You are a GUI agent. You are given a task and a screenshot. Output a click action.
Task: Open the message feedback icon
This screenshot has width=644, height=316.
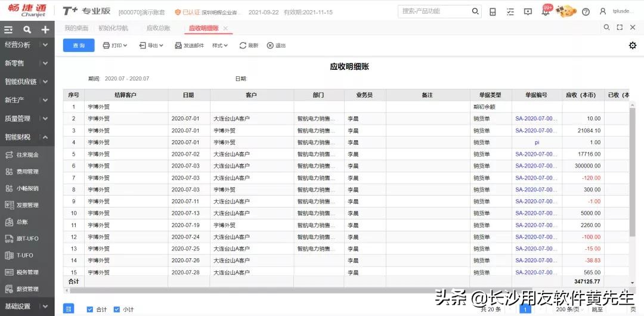(x=528, y=12)
